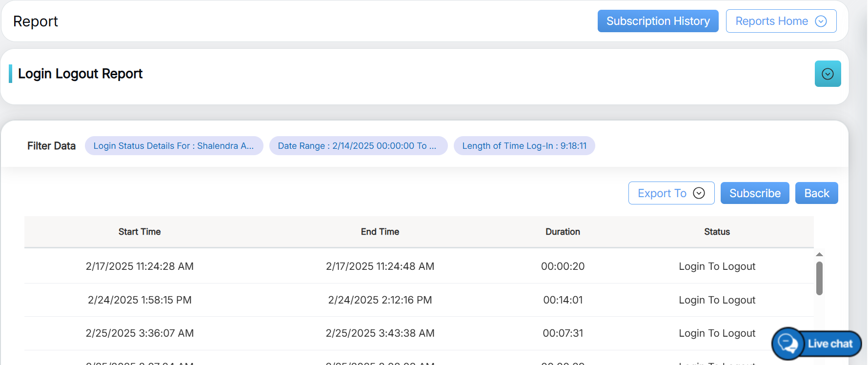The height and width of the screenshot is (365, 868).
Task: Select the Login Status Details filter chip
Action: 174,146
